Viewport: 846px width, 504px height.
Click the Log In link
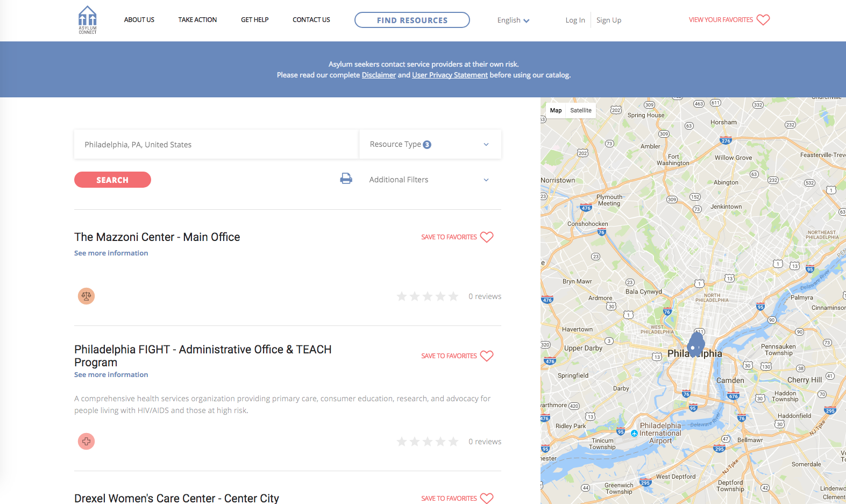[575, 20]
